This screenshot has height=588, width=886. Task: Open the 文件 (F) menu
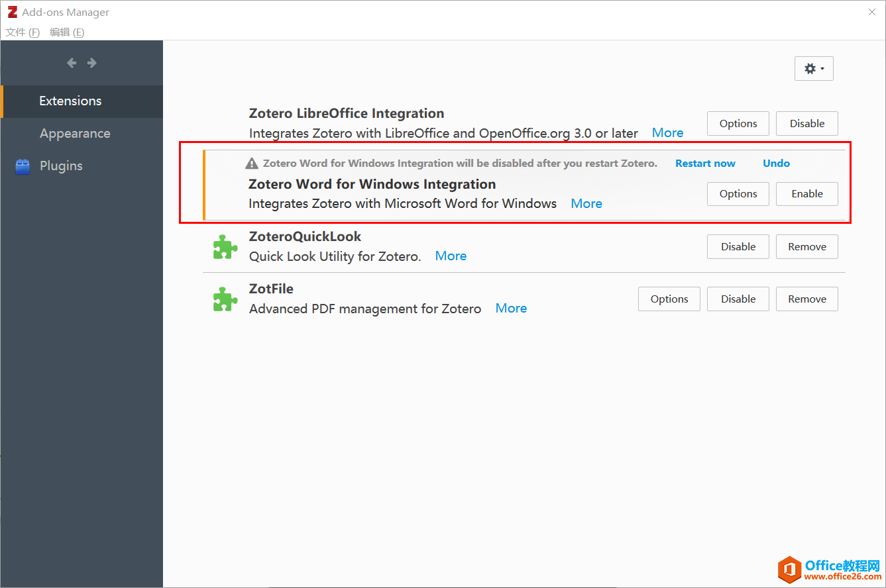(23, 32)
